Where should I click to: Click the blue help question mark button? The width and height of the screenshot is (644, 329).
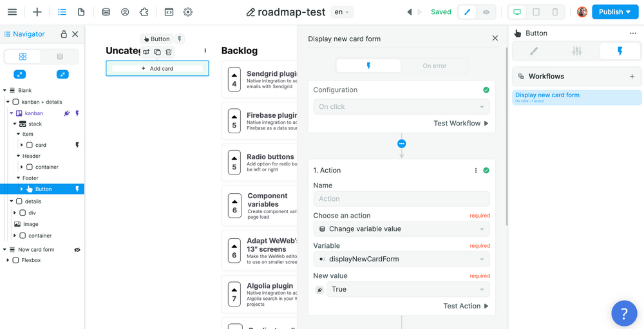pyautogui.click(x=623, y=314)
